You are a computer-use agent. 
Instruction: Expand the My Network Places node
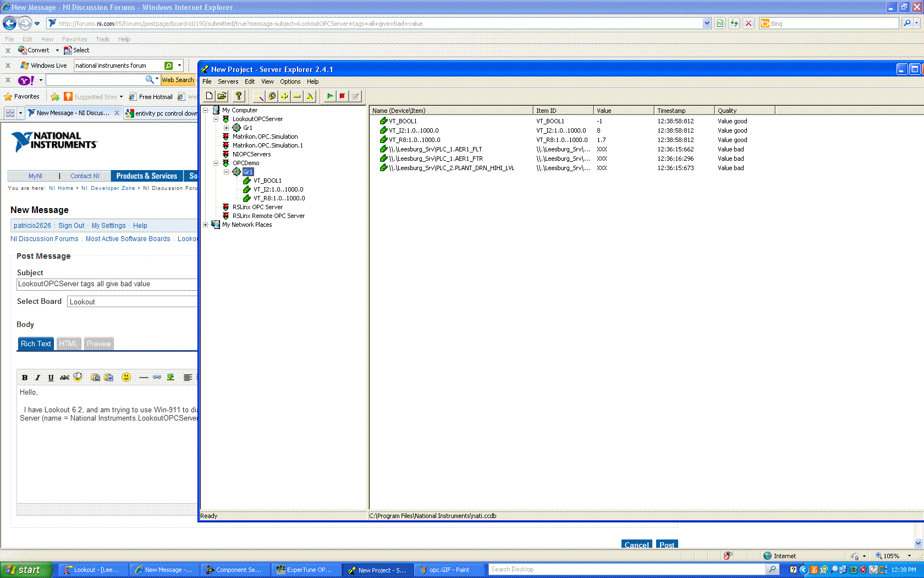tap(205, 225)
